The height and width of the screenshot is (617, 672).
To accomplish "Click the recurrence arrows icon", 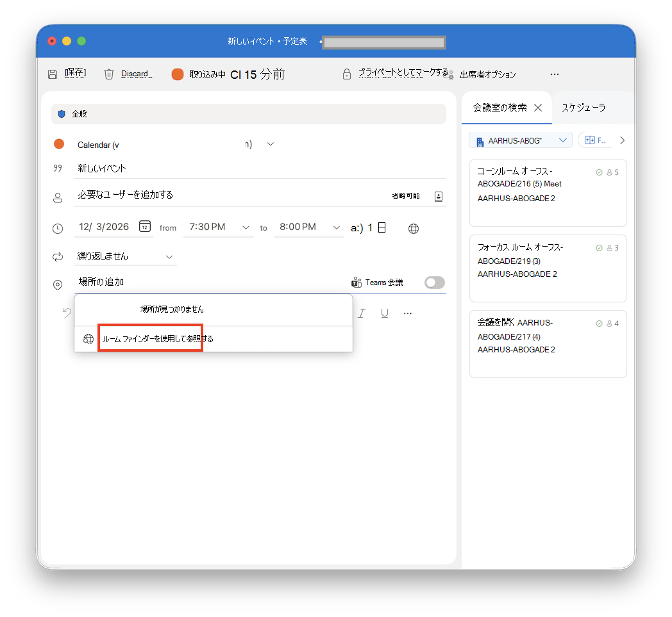I will (x=58, y=257).
